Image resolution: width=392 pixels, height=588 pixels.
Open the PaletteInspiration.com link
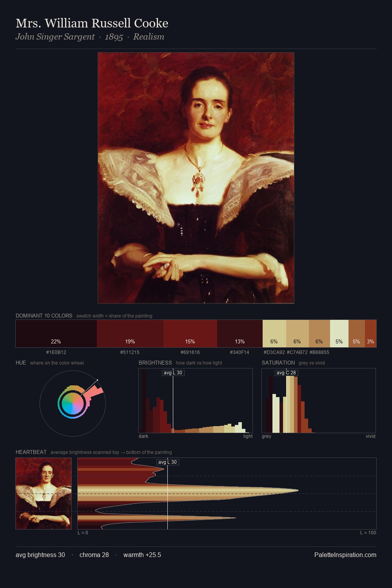pos(345,555)
